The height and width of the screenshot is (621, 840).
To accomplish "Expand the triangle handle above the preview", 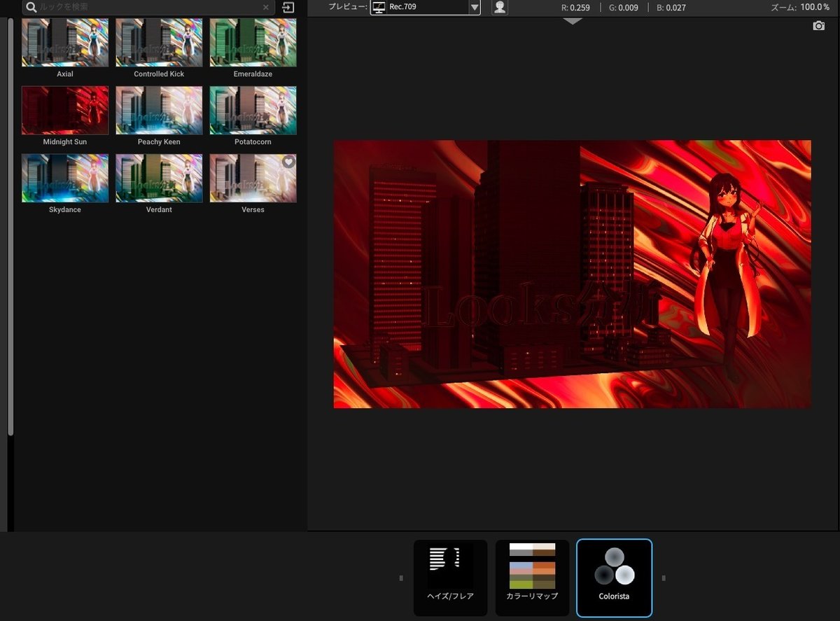I will tap(573, 21).
